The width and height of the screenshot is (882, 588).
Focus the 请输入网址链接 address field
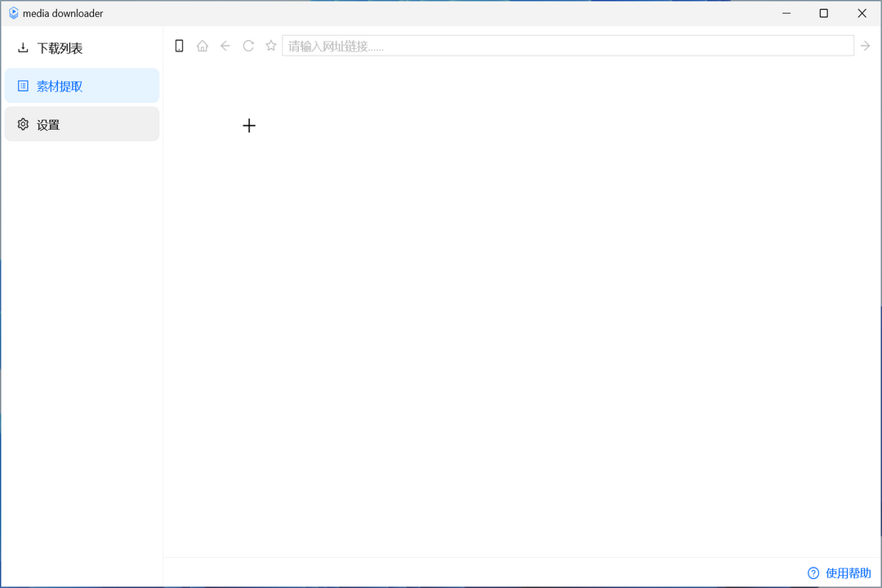tap(568, 46)
